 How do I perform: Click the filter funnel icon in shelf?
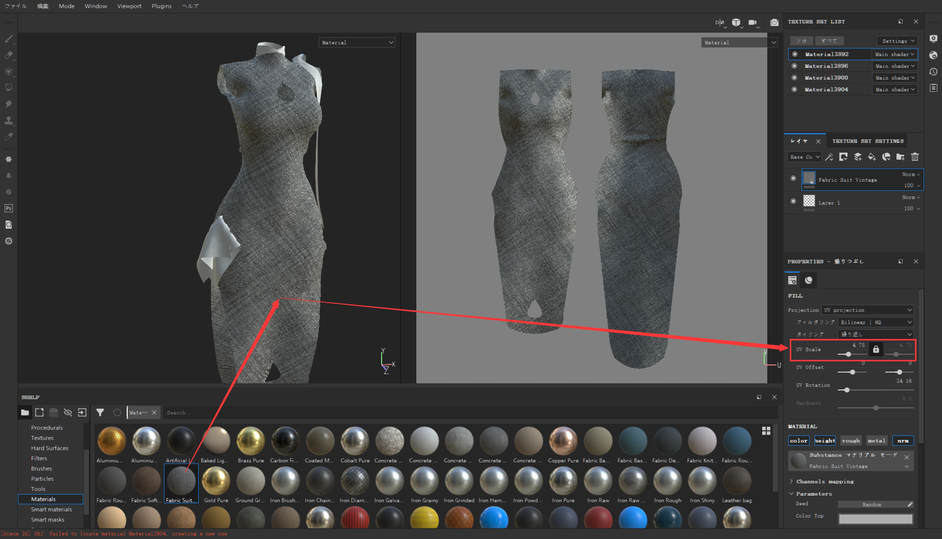pos(100,412)
